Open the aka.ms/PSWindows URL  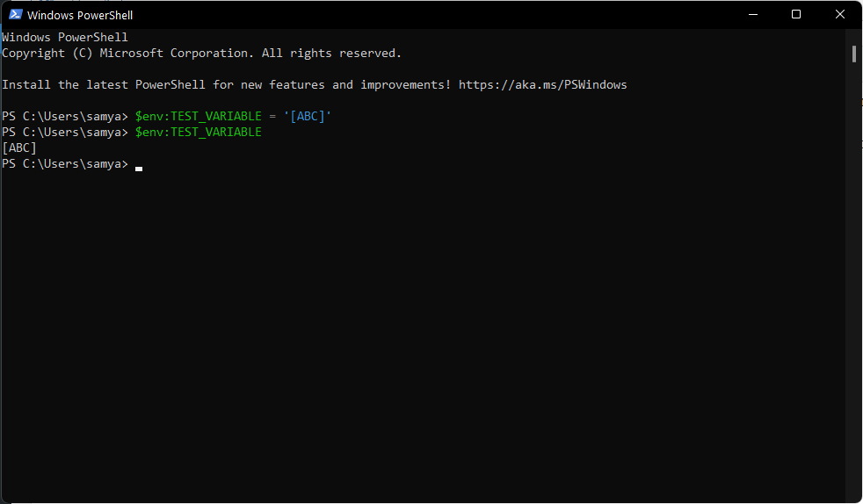click(x=542, y=85)
